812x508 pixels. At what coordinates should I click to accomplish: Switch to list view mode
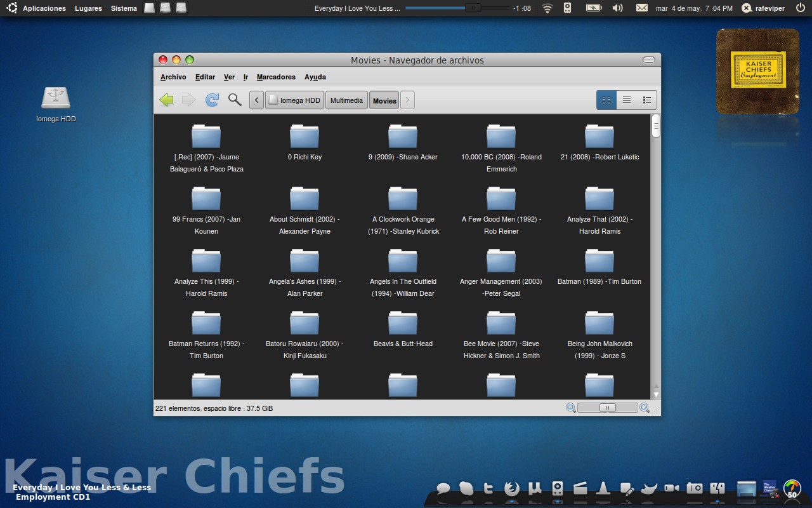[x=627, y=100]
